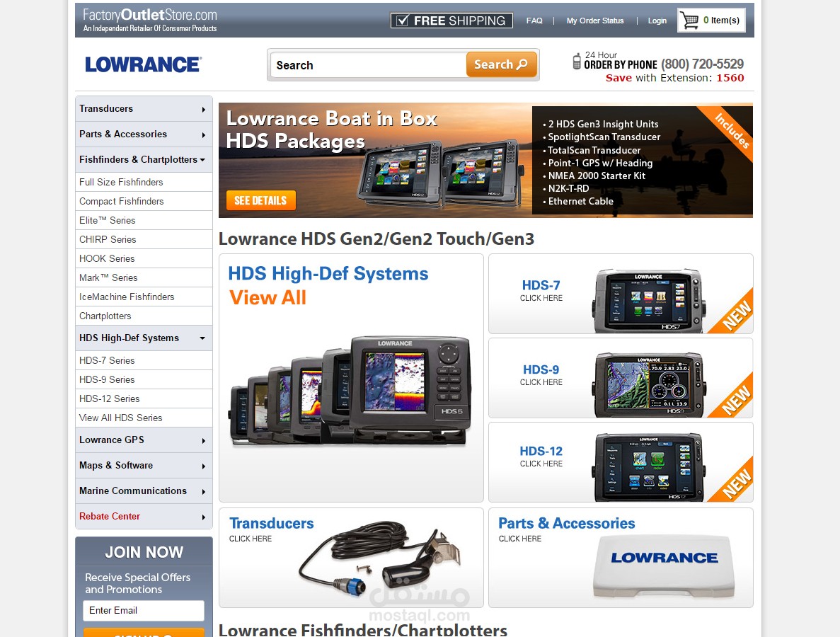Click the HDS-7 device image
Viewport: 840px width, 637px height.
pos(648,301)
